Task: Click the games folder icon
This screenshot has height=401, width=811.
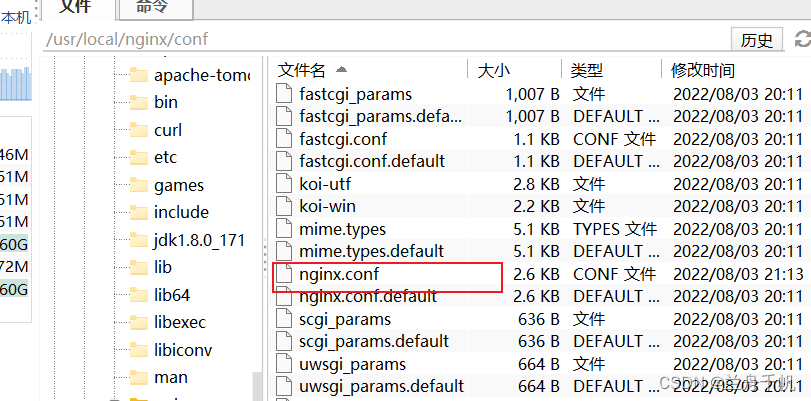Action: coord(139,185)
